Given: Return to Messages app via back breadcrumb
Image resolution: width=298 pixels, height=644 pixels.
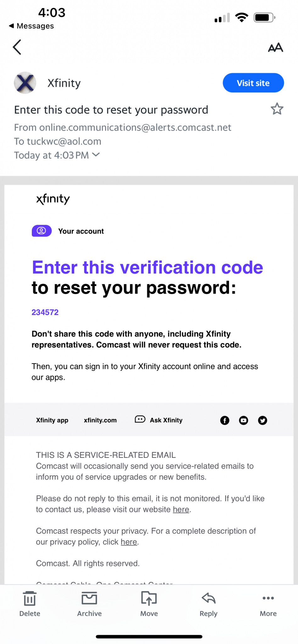Looking at the screenshot, I should 31,26.
